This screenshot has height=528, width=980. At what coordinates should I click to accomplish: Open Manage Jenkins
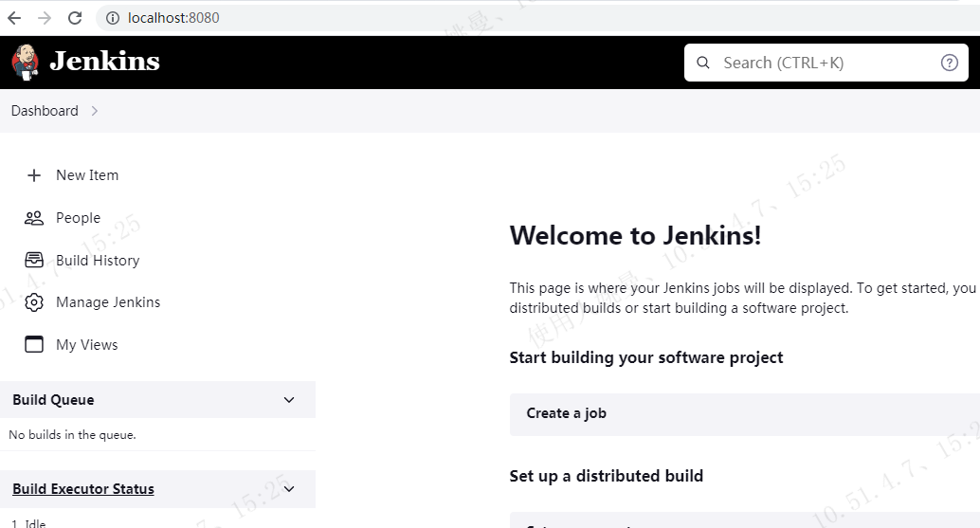[x=108, y=302]
